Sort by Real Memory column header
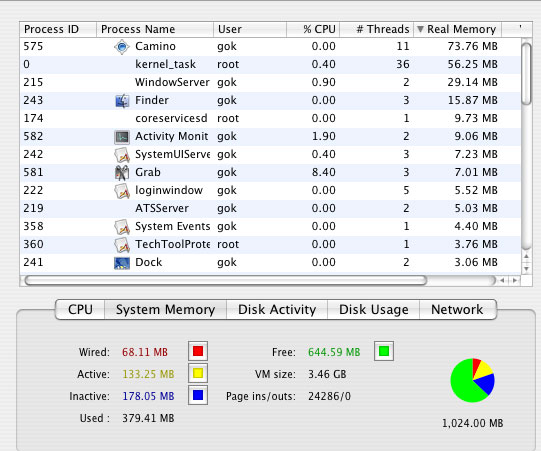 pyautogui.click(x=458, y=29)
